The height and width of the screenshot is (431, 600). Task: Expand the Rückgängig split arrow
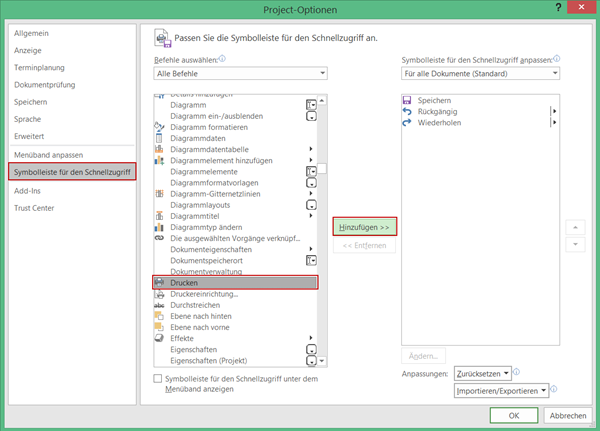click(x=554, y=111)
